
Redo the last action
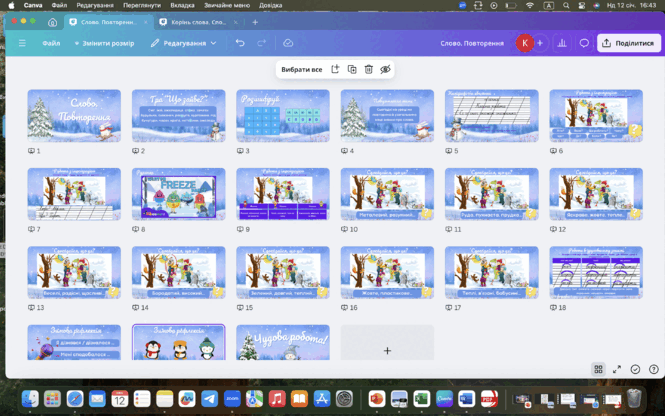(262, 43)
